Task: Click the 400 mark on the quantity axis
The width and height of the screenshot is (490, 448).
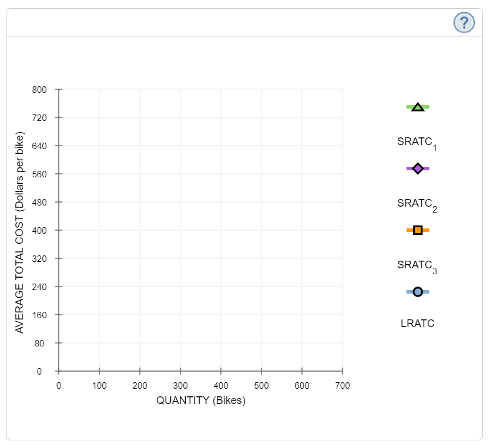Action: (221, 386)
